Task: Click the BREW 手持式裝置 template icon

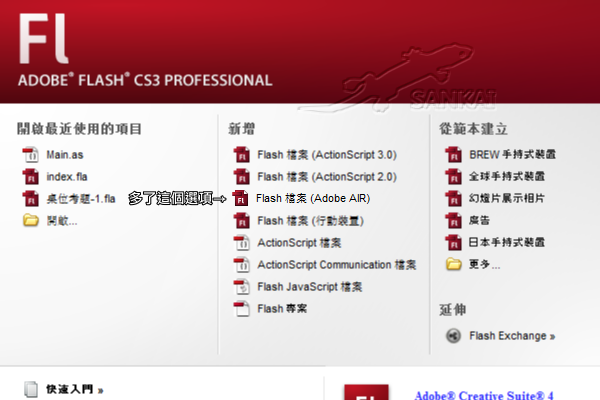Action: [x=453, y=155]
